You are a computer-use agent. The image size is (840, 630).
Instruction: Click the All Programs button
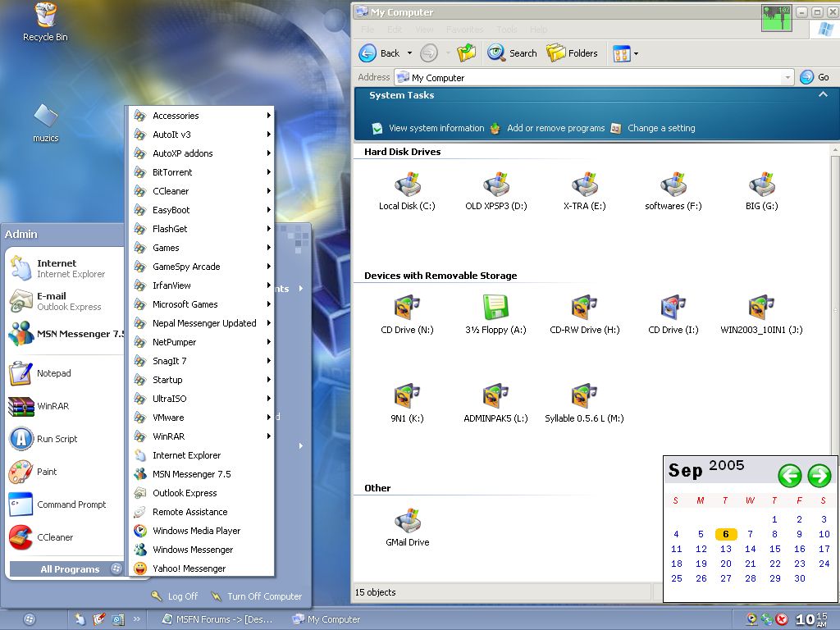tap(66, 569)
